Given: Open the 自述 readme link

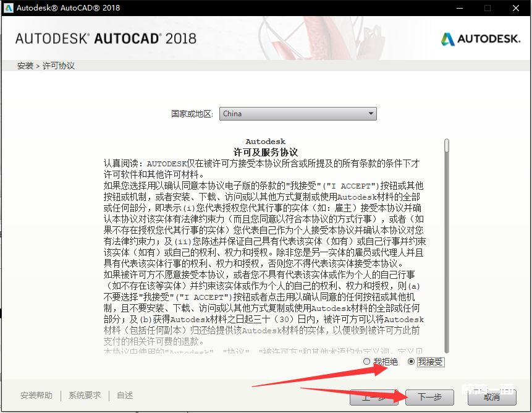Looking at the screenshot, I should [125, 396].
